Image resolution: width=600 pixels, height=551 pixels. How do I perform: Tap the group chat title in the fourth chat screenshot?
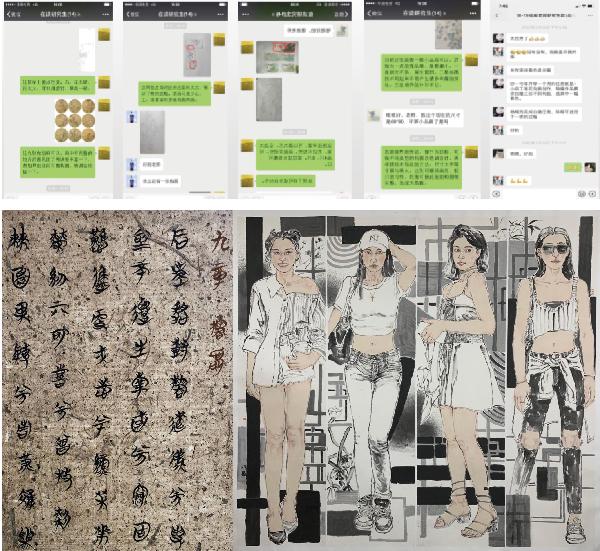pyautogui.click(x=422, y=13)
